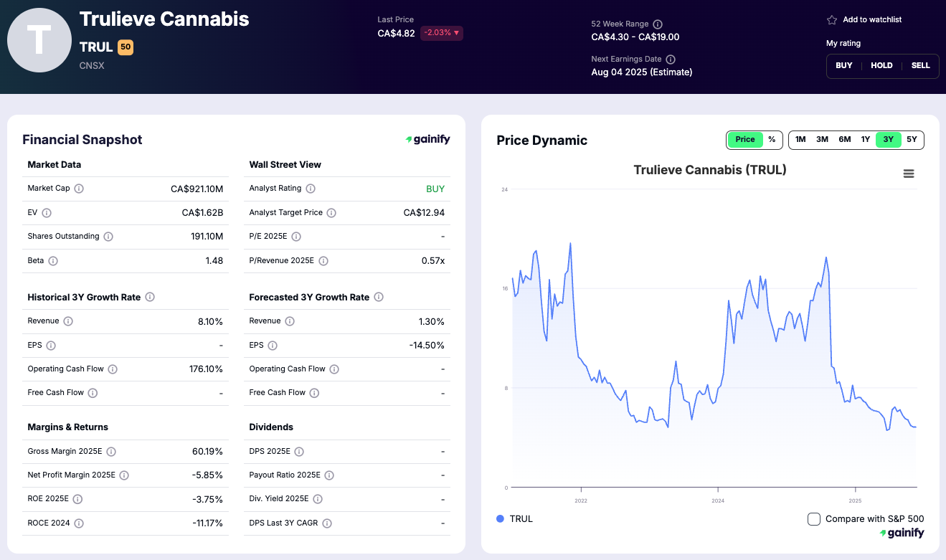Screen dimensions: 946x560
Task: Click info icon beside Historical 3Y Growth Rate
Action: [x=150, y=297]
